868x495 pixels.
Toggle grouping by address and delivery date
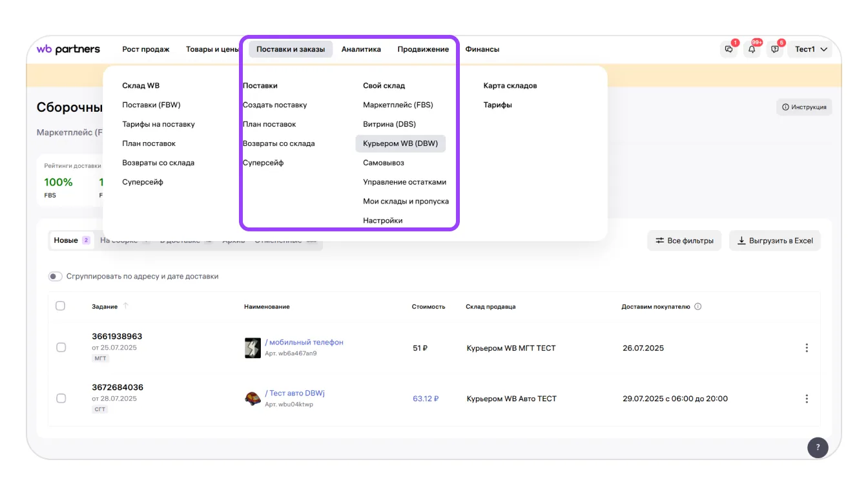[55, 276]
